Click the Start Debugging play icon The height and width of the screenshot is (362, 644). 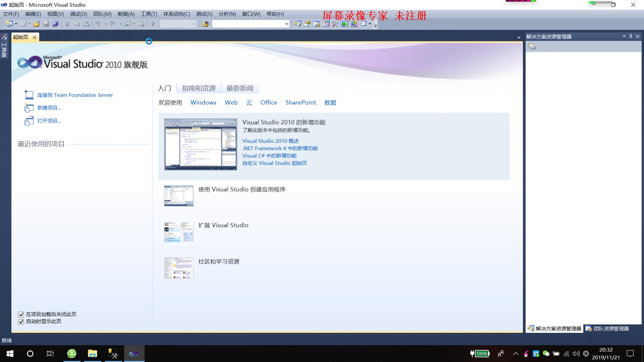[153, 24]
